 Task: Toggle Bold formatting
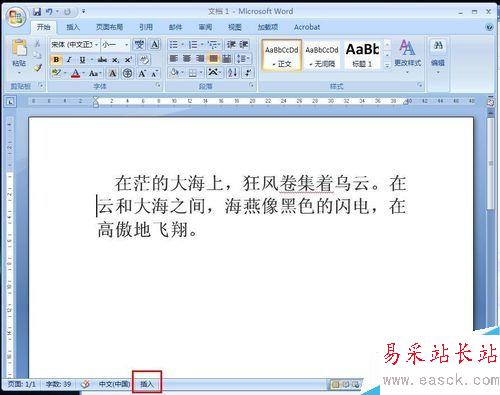56,60
